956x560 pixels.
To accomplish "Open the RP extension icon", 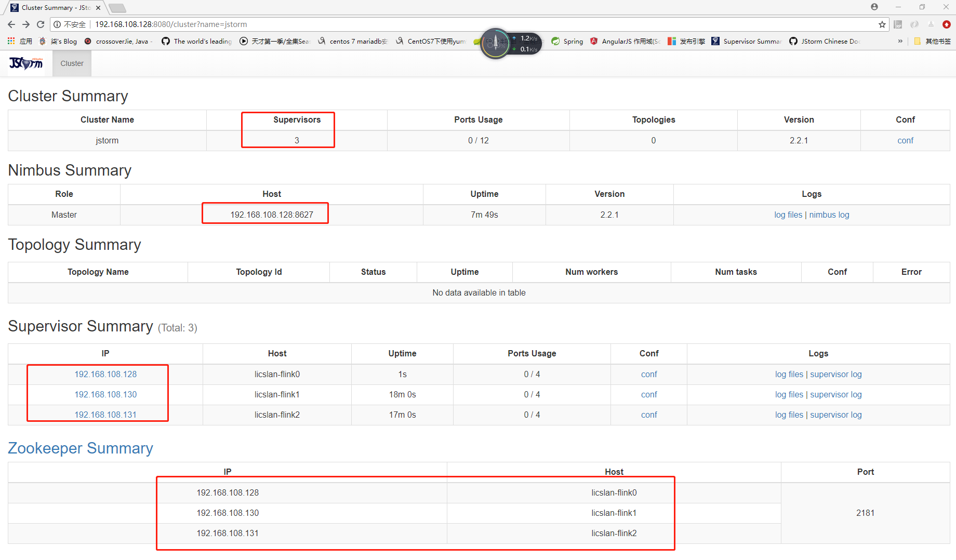I will [x=898, y=24].
